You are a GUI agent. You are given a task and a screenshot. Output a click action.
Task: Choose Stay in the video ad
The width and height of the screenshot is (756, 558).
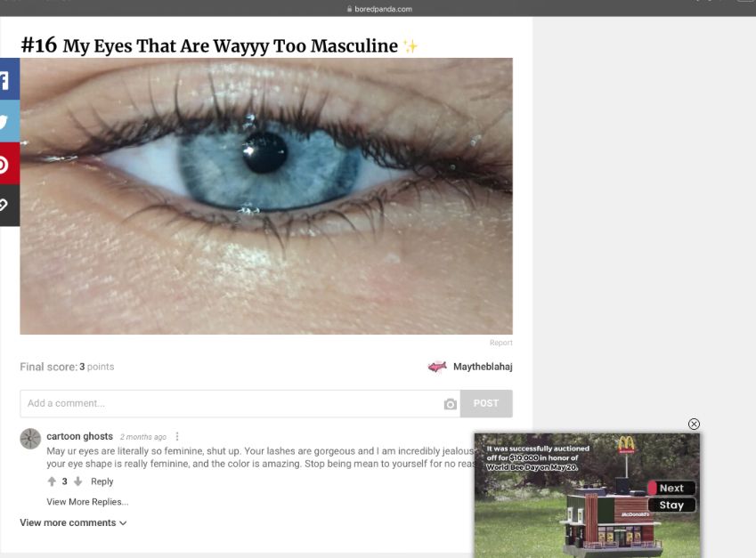click(x=671, y=505)
